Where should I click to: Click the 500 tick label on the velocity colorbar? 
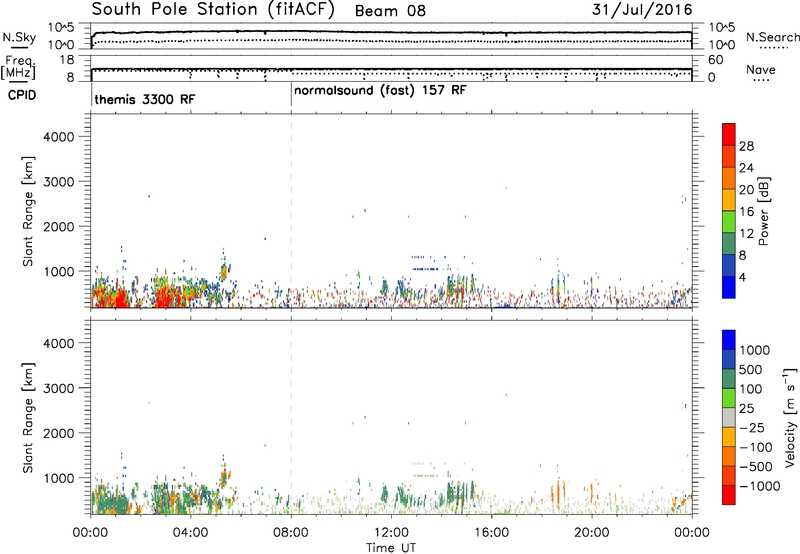(751, 370)
